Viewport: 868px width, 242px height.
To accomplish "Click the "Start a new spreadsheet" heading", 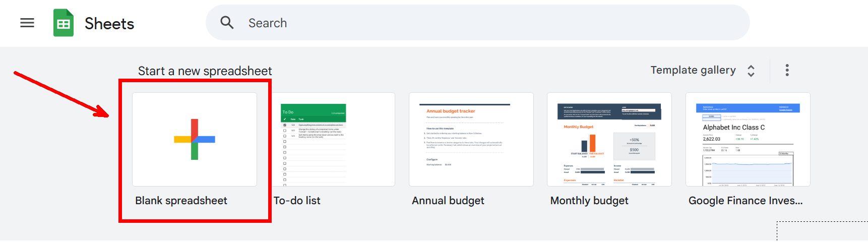I will click(205, 71).
